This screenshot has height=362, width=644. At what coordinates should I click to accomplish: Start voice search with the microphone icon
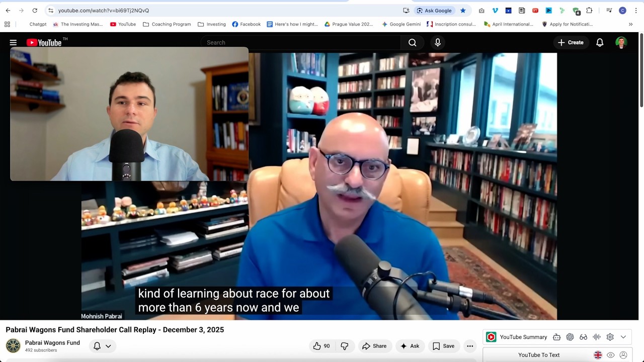tap(438, 43)
